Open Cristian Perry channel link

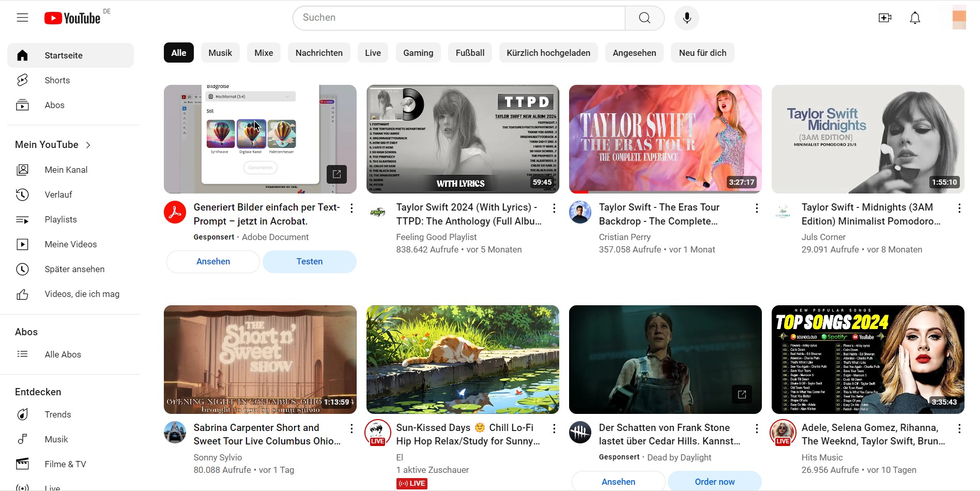[624, 237]
